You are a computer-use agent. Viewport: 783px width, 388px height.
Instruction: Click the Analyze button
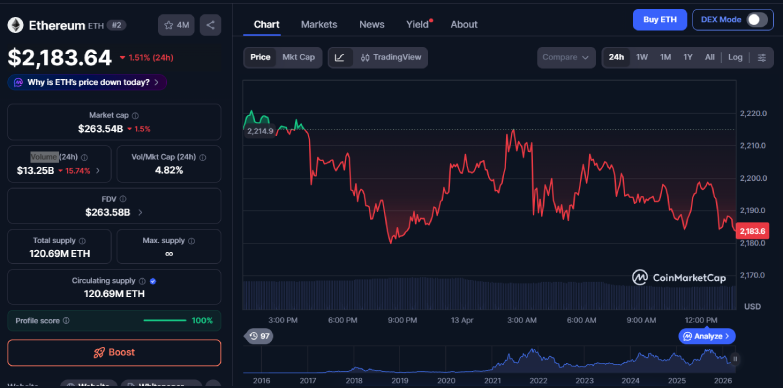(707, 336)
